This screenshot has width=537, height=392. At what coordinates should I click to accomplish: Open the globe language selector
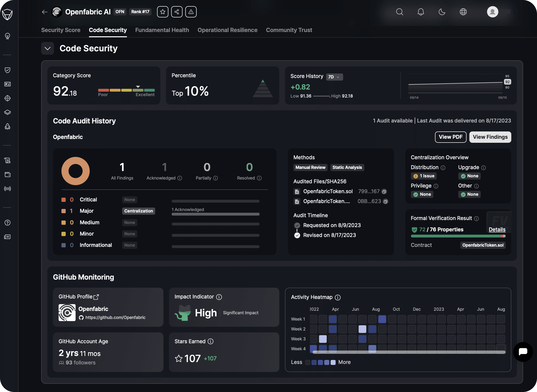(463, 12)
